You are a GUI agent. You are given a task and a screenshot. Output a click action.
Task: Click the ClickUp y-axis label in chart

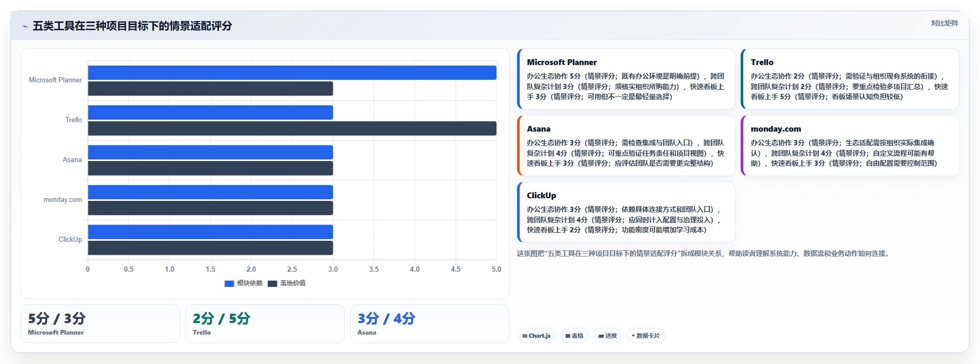(x=70, y=240)
